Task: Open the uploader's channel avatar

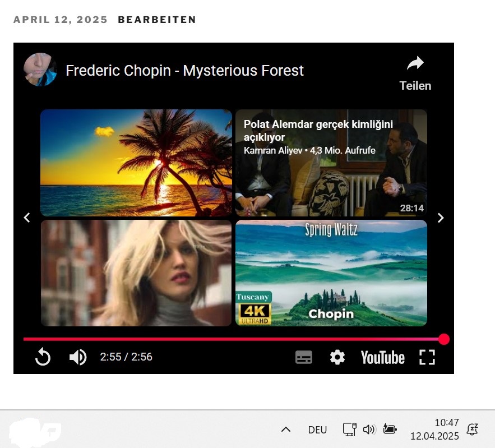Action: point(40,70)
